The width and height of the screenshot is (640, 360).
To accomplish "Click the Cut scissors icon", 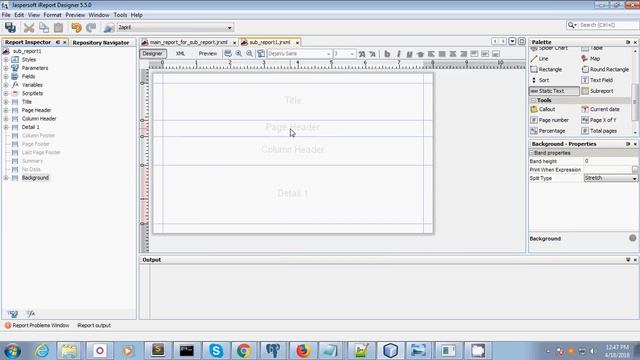I will tap(29, 27).
